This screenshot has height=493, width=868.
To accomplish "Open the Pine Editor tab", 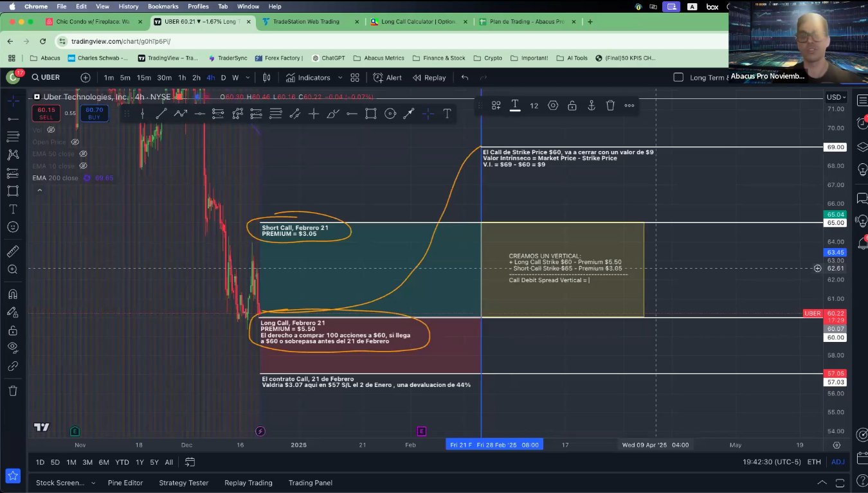I will tap(125, 483).
